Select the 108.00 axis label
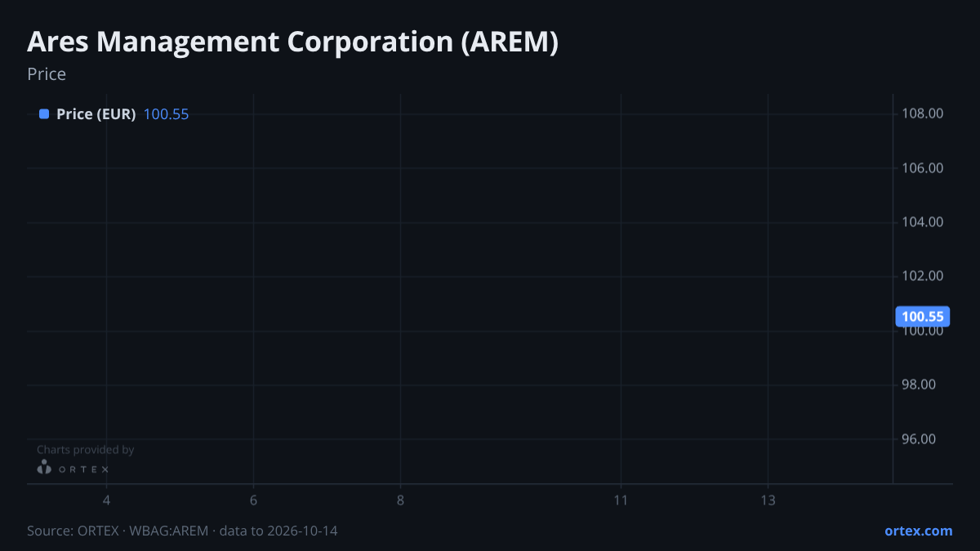This screenshot has height=551, width=980. tap(923, 113)
